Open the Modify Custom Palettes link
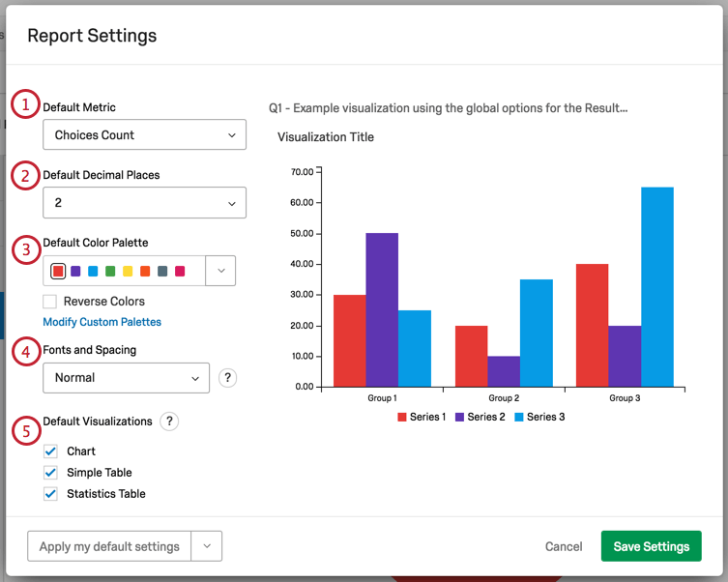 click(x=102, y=322)
